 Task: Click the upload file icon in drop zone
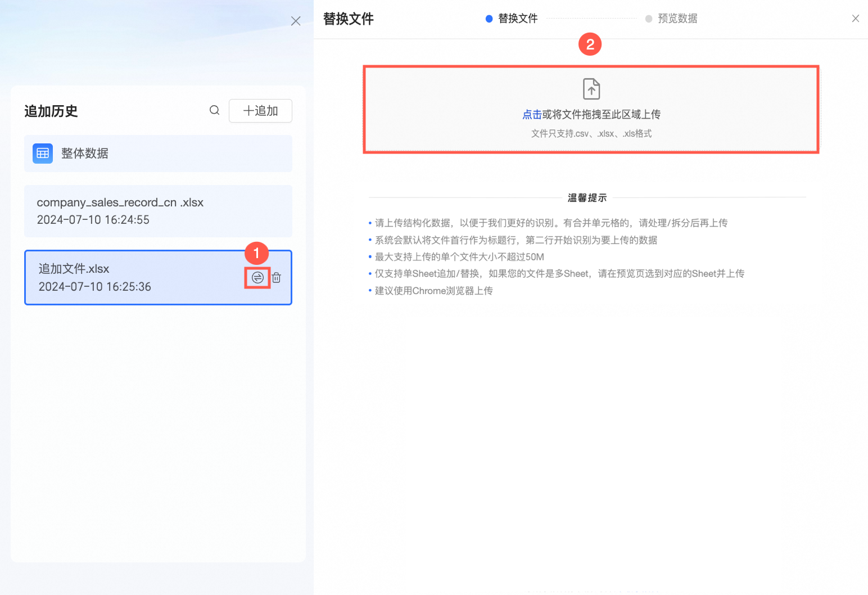coord(591,89)
